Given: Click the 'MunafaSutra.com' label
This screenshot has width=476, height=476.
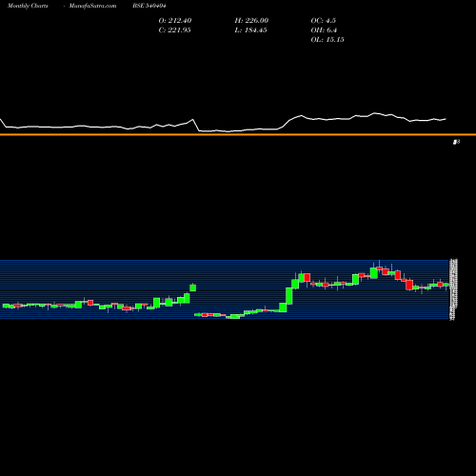Looking at the screenshot, I should click(x=92, y=6).
